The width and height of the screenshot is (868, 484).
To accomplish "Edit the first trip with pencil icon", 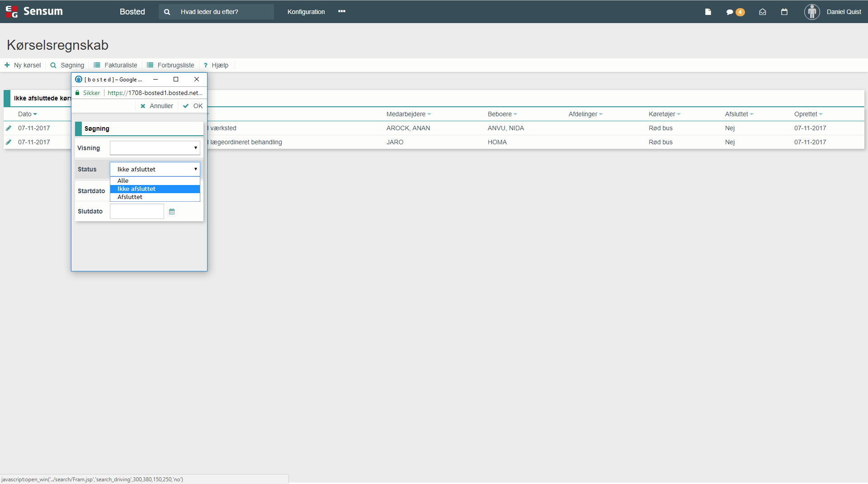I will 9,128.
